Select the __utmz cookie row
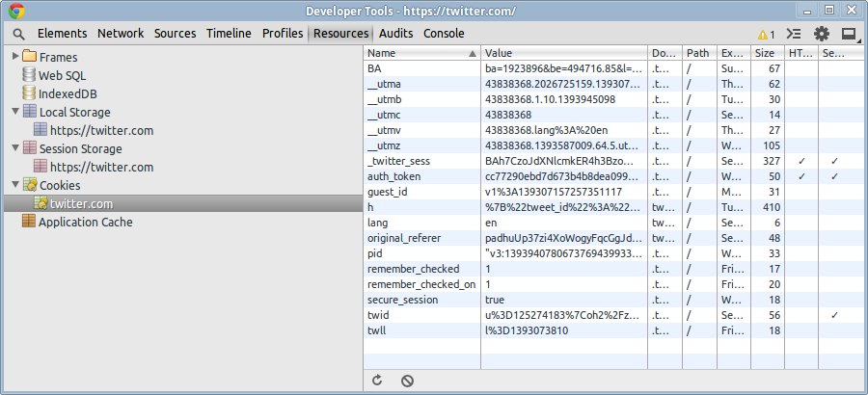 pyautogui.click(x=615, y=146)
